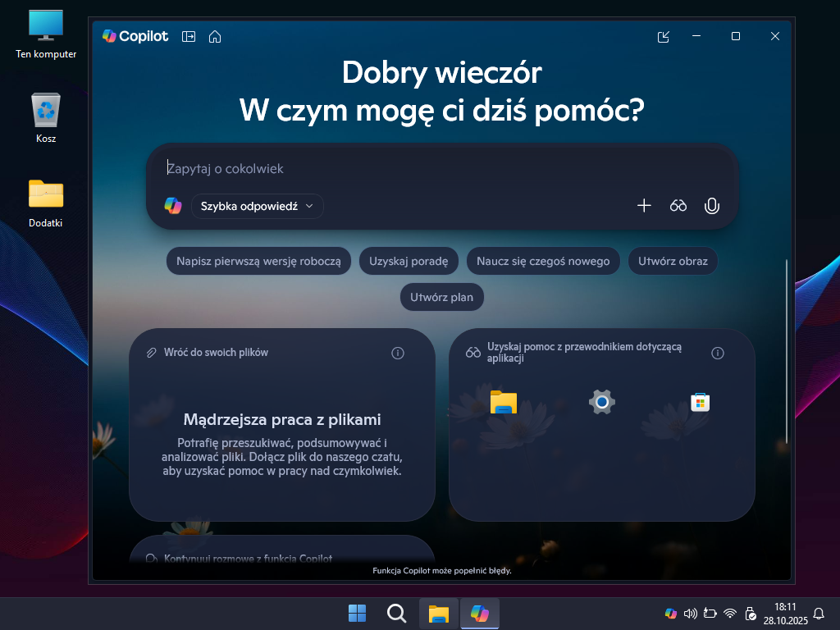Click the info icon on files card

[x=398, y=353]
